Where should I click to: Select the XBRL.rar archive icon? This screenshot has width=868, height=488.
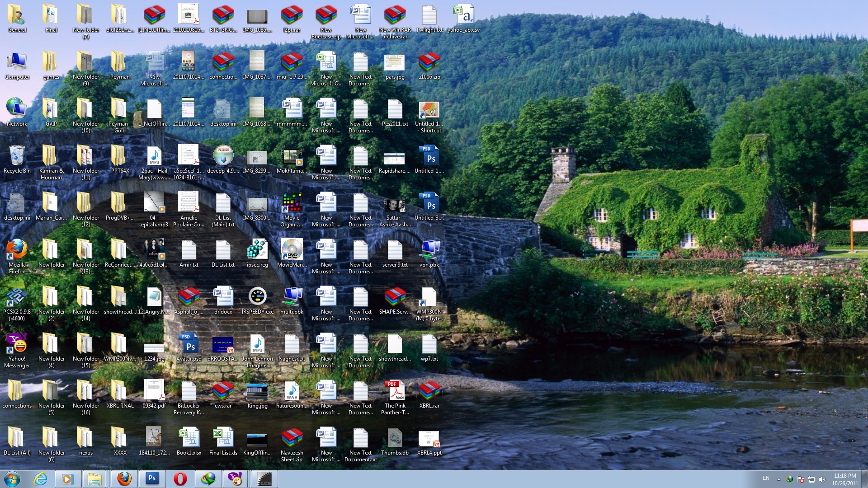point(429,394)
